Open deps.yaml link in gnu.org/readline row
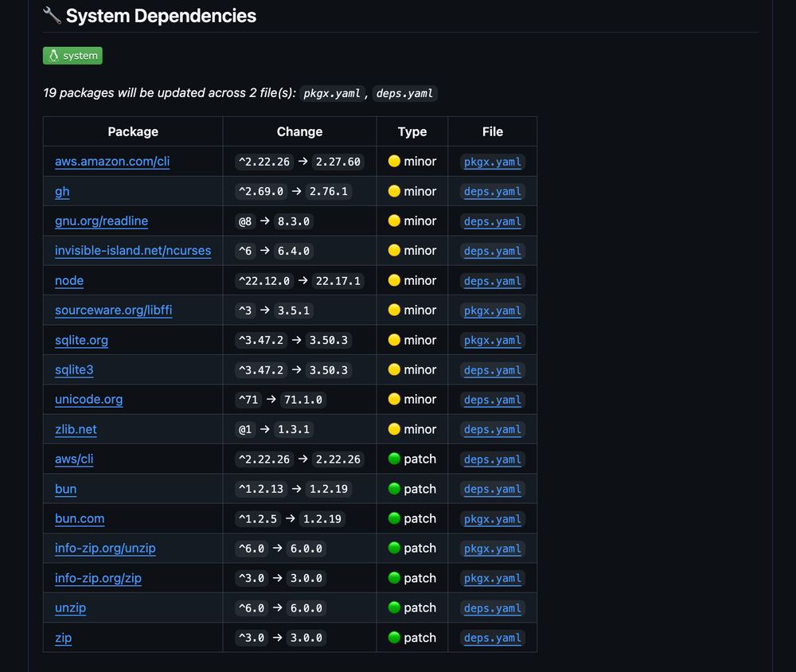 pyautogui.click(x=493, y=221)
